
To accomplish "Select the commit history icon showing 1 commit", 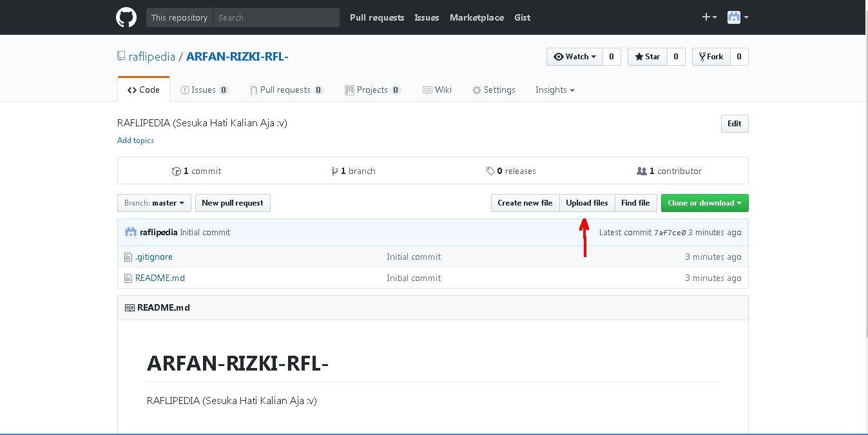I will tap(176, 171).
